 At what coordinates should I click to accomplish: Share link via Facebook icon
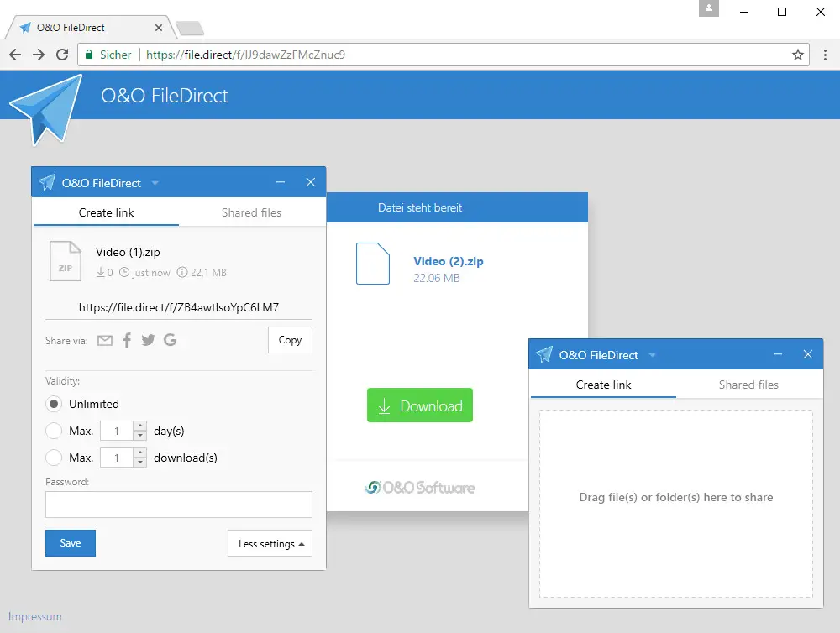(127, 340)
